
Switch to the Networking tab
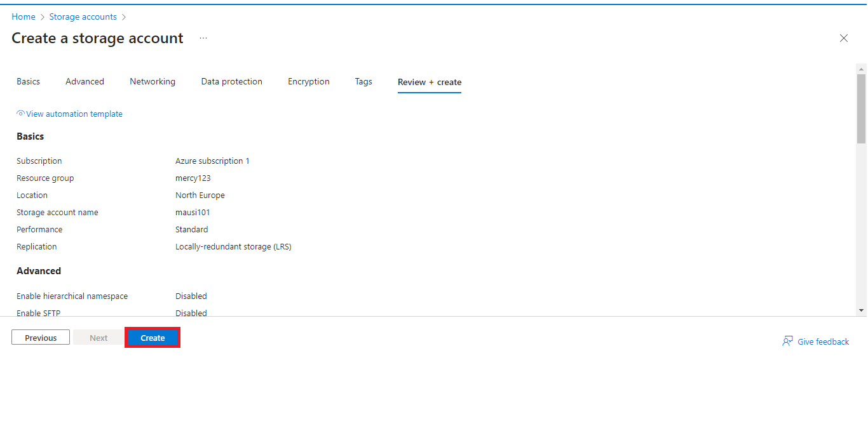(x=153, y=81)
